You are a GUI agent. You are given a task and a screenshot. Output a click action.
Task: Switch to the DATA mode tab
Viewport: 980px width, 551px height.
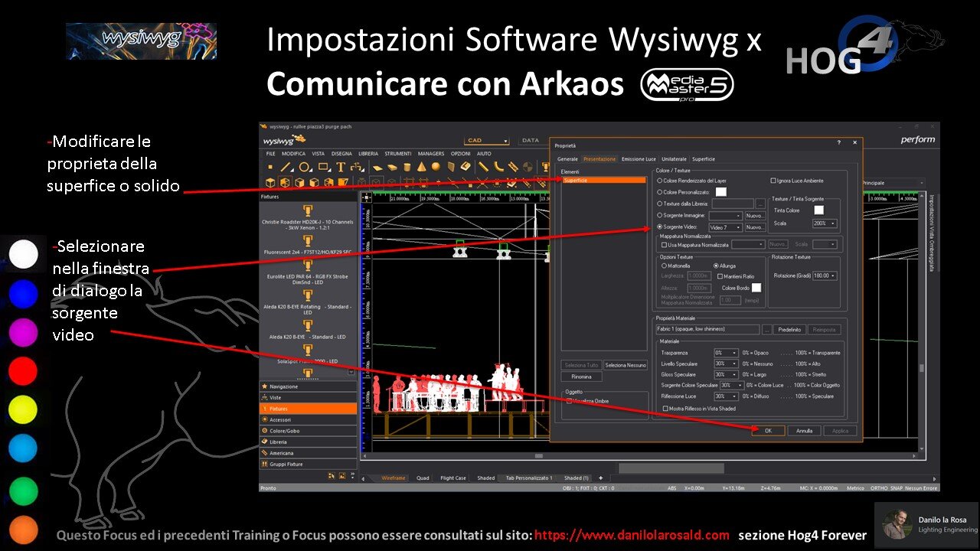pyautogui.click(x=530, y=141)
